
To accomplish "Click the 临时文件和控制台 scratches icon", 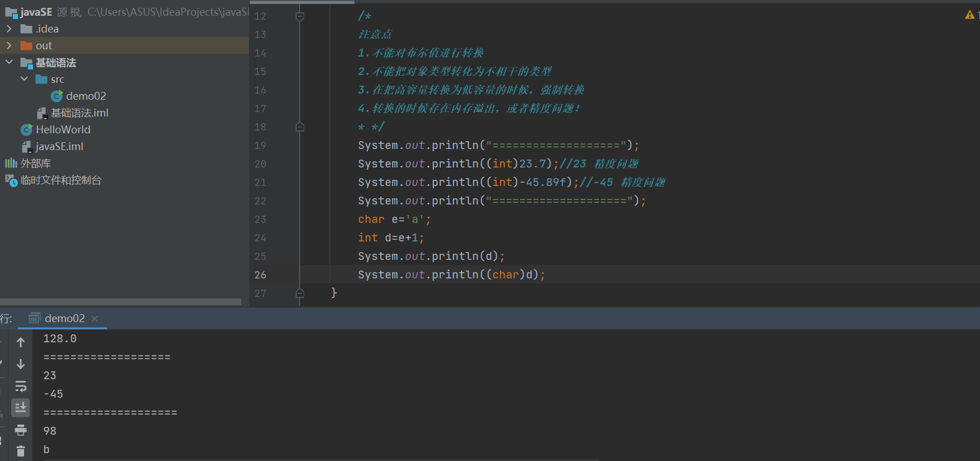I will (x=11, y=180).
